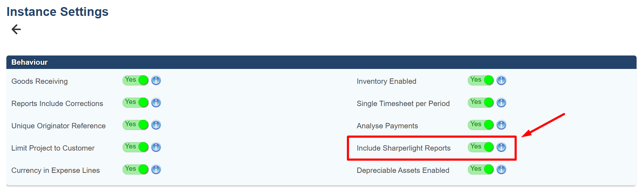
Task: Turn off Depreciable Assets Enabled switch
Action: click(x=481, y=170)
